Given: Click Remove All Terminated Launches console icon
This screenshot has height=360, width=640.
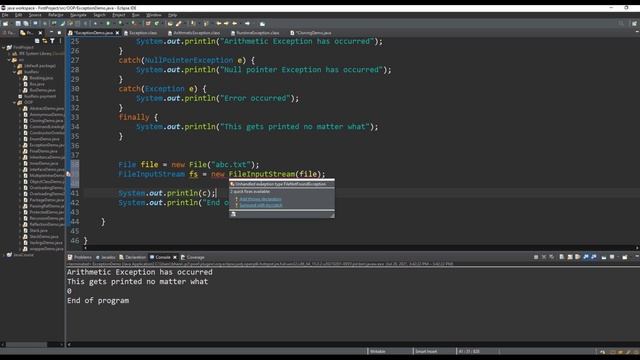Looking at the screenshot, I should [551, 257].
